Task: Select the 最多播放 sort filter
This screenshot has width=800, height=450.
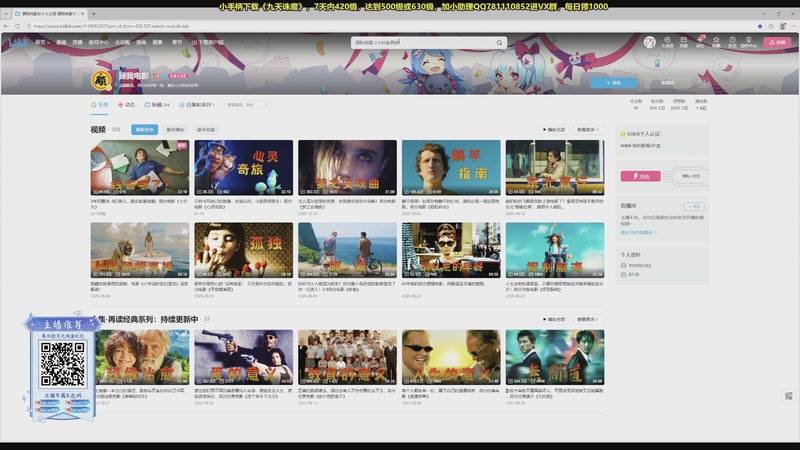Action: tap(175, 130)
